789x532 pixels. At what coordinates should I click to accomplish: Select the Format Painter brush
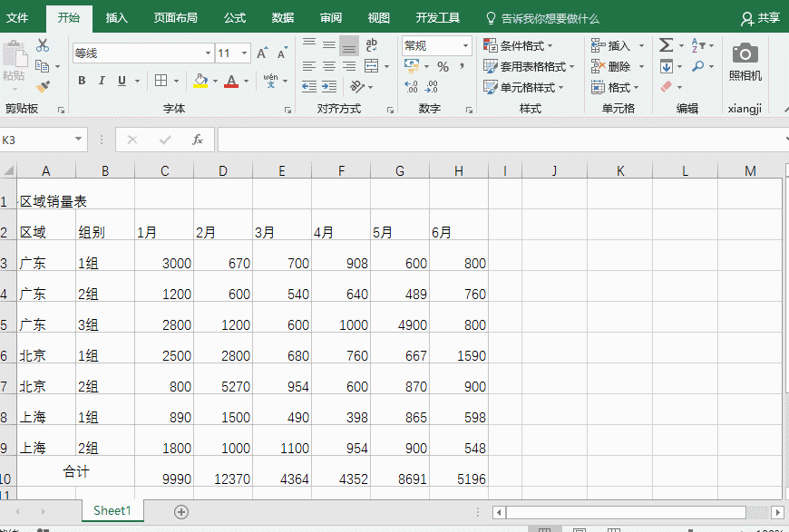pyautogui.click(x=43, y=87)
